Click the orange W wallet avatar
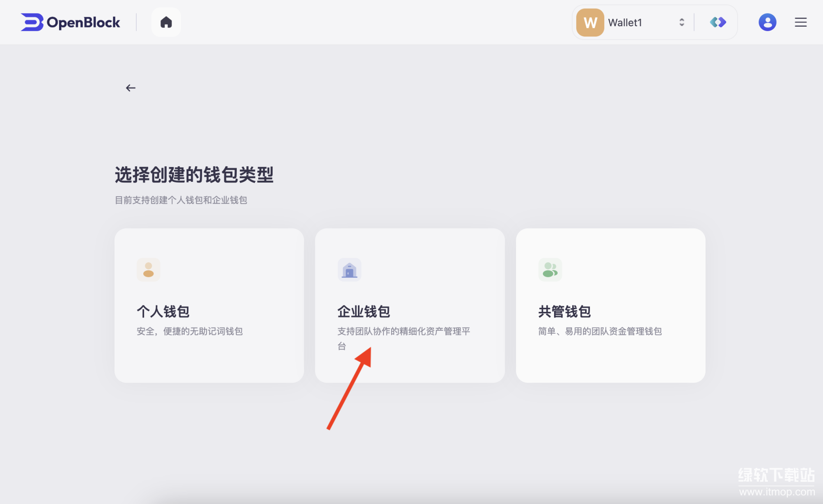The width and height of the screenshot is (823, 504). click(x=589, y=23)
